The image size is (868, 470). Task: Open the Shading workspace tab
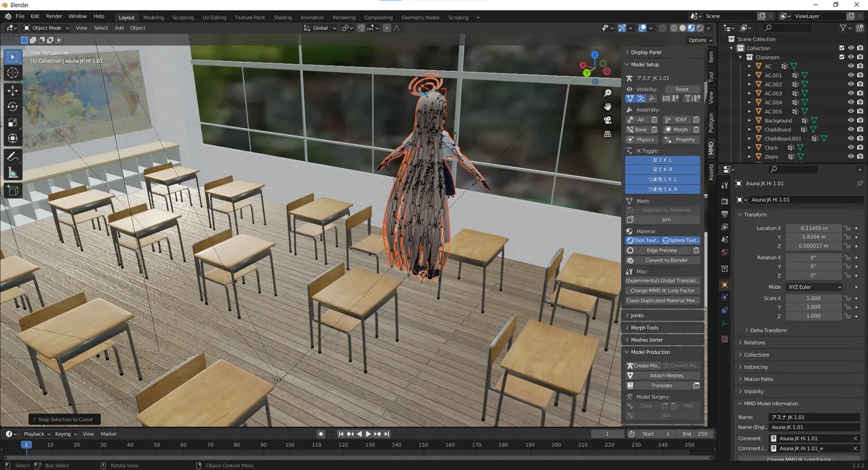283,17
